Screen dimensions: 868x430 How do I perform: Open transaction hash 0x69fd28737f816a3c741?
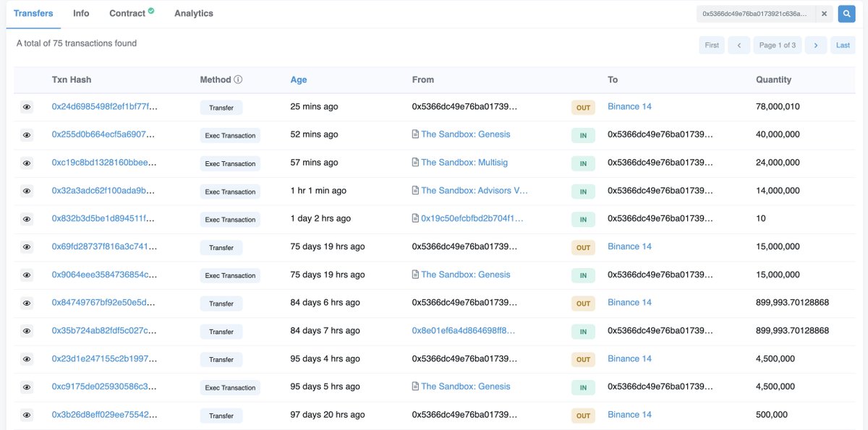tap(105, 246)
